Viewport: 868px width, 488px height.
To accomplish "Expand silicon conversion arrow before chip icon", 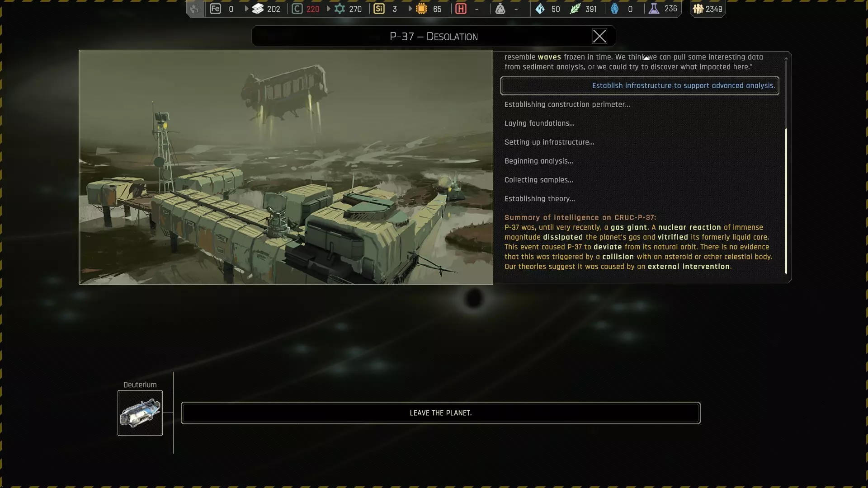I will click(410, 9).
